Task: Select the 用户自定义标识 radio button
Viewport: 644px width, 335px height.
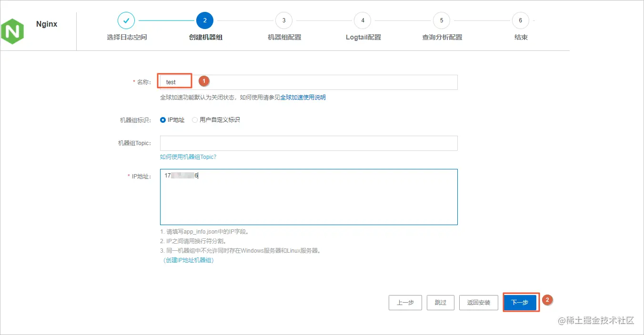Action: (x=195, y=120)
